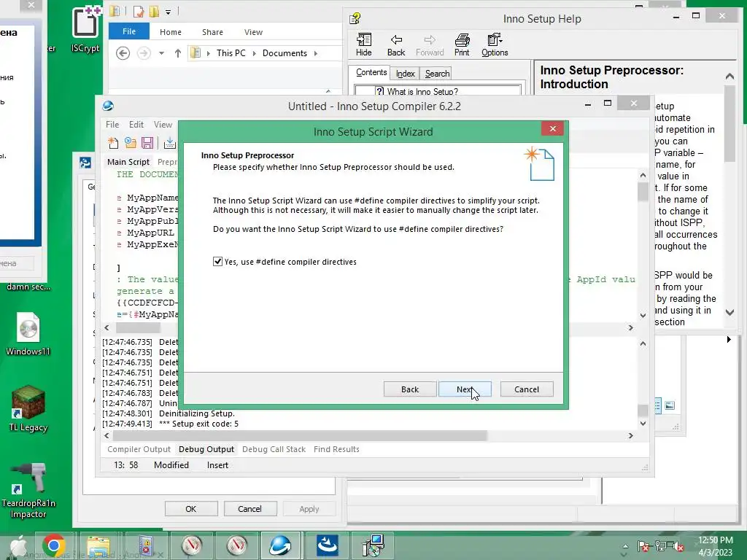Image resolution: width=747 pixels, height=560 pixels.
Task: Select the Debug Output tab
Action: coord(206,449)
